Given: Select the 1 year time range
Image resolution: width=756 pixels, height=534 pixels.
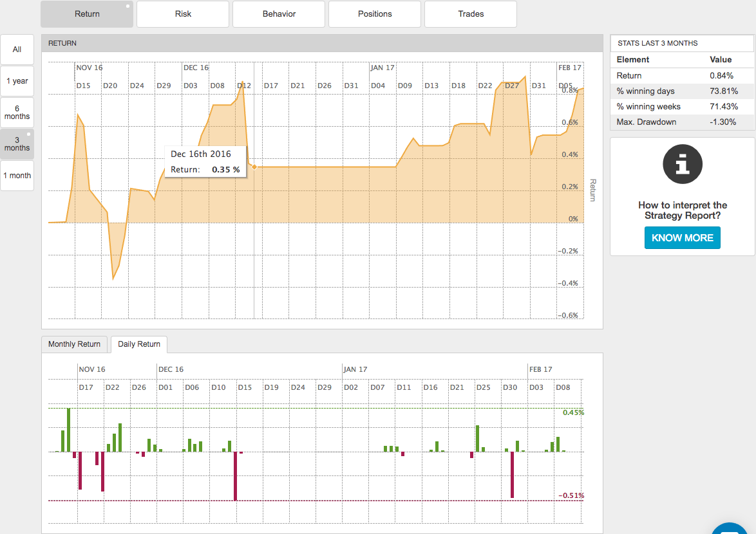Looking at the screenshot, I should coord(17,81).
